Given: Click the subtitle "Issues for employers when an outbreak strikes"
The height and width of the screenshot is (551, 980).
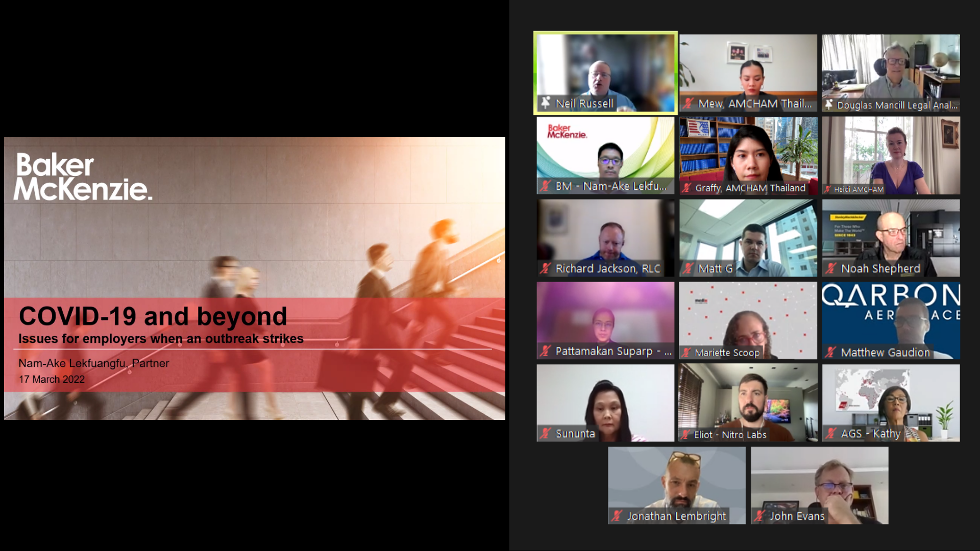Looking at the screenshot, I should (161, 339).
